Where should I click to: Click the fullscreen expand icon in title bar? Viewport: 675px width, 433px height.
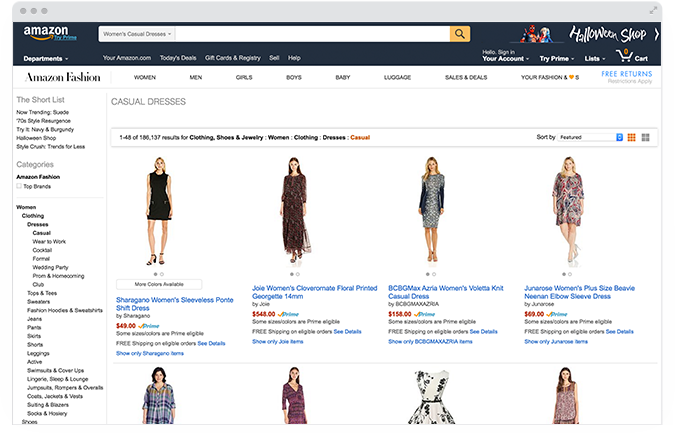point(653,10)
